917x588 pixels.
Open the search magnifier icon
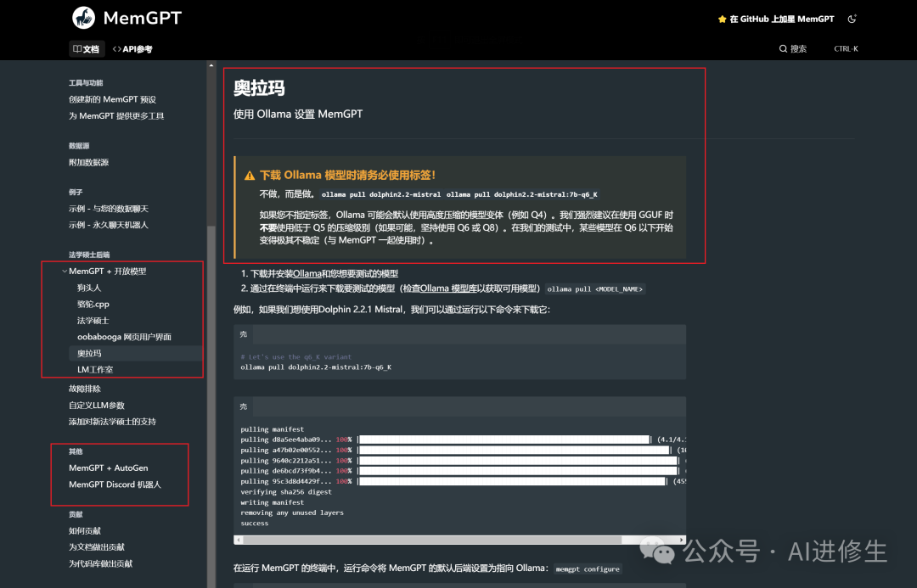(783, 48)
